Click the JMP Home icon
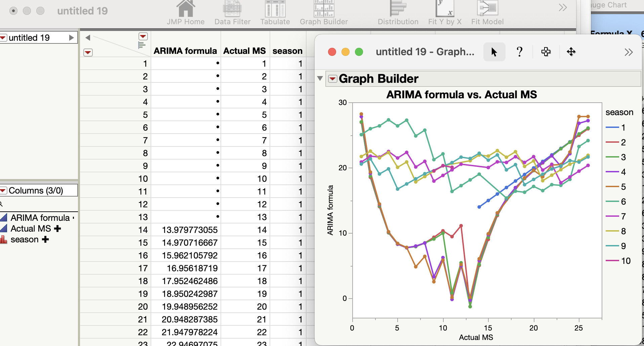The image size is (644, 346). pos(186,10)
